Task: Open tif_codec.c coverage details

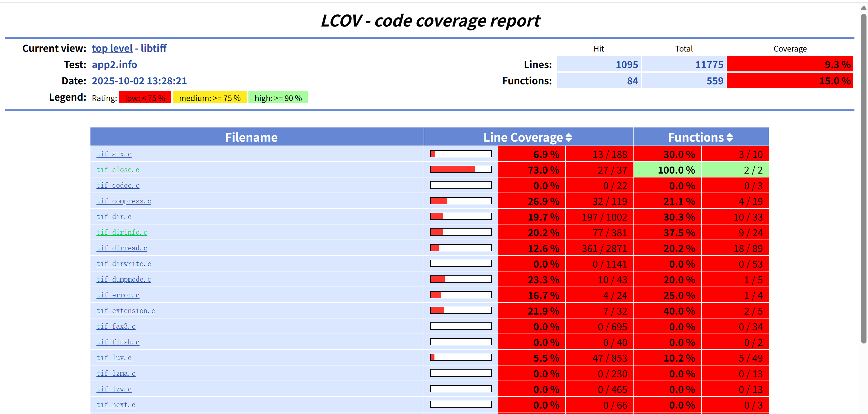Action: 118,185
